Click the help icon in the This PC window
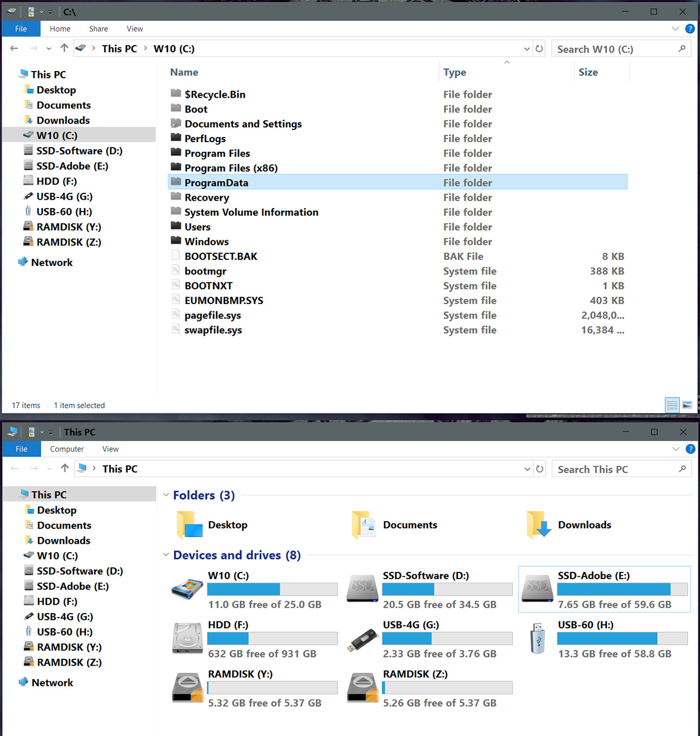Image resolution: width=700 pixels, height=736 pixels. pos(690,449)
